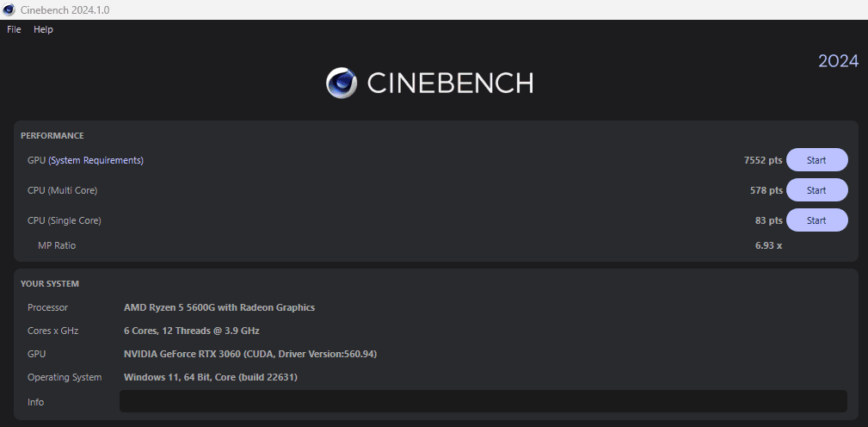Click the Cores x GHz label

coord(53,331)
